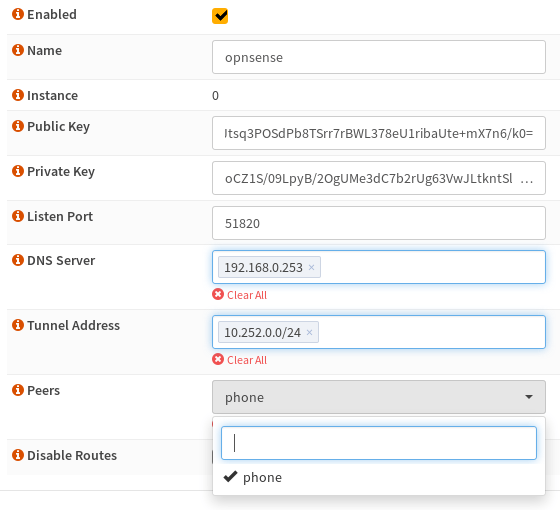This screenshot has width=560, height=510.
Task: Click the Listen Port field with 51820
Action: pos(379,223)
